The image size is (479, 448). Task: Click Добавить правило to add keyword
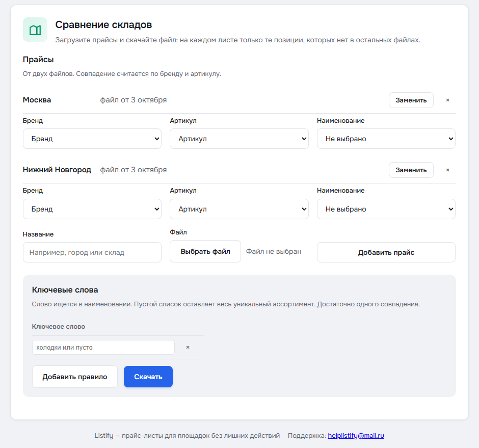pyautogui.click(x=75, y=377)
